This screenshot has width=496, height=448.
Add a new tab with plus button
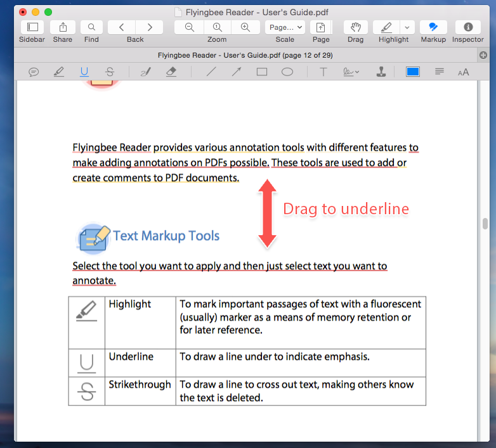tap(483, 55)
